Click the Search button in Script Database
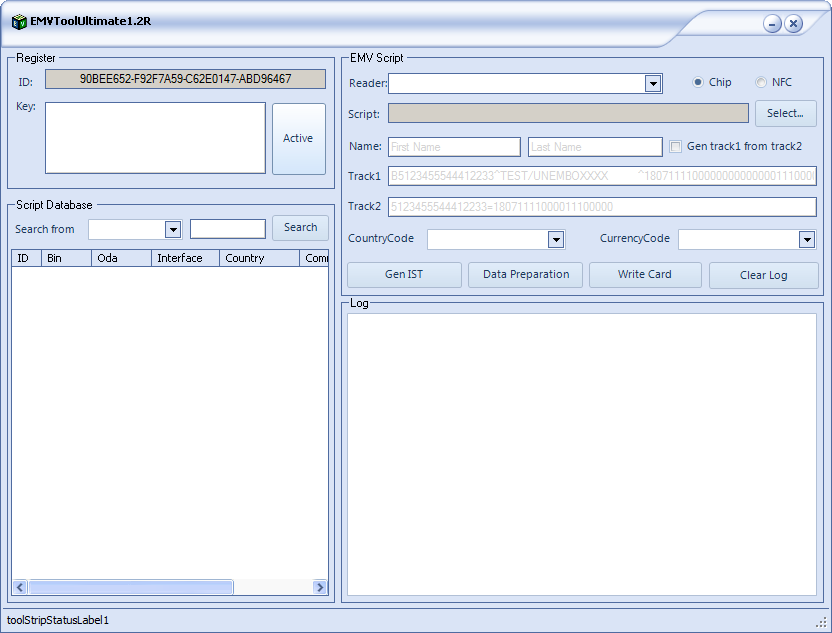 (x=300, y=228)
